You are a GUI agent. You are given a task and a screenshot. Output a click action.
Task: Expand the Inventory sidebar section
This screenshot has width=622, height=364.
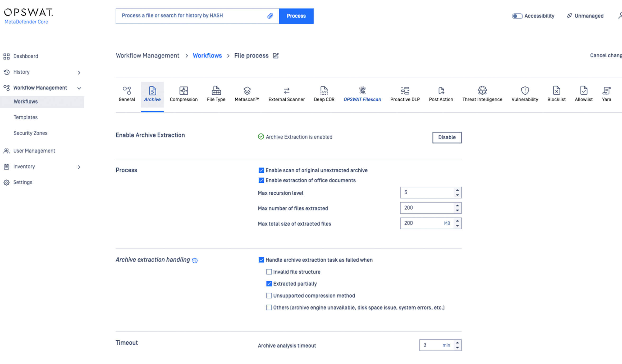coord(79,167)
